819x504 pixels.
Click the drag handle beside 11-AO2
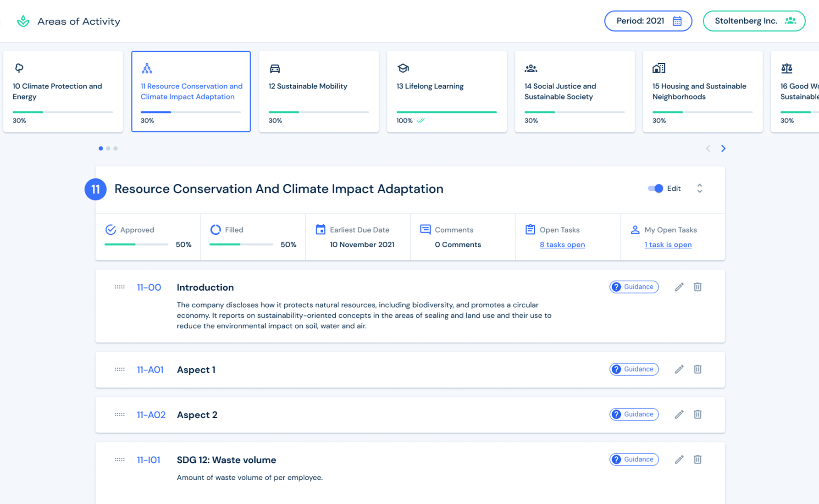pos(120,414)
